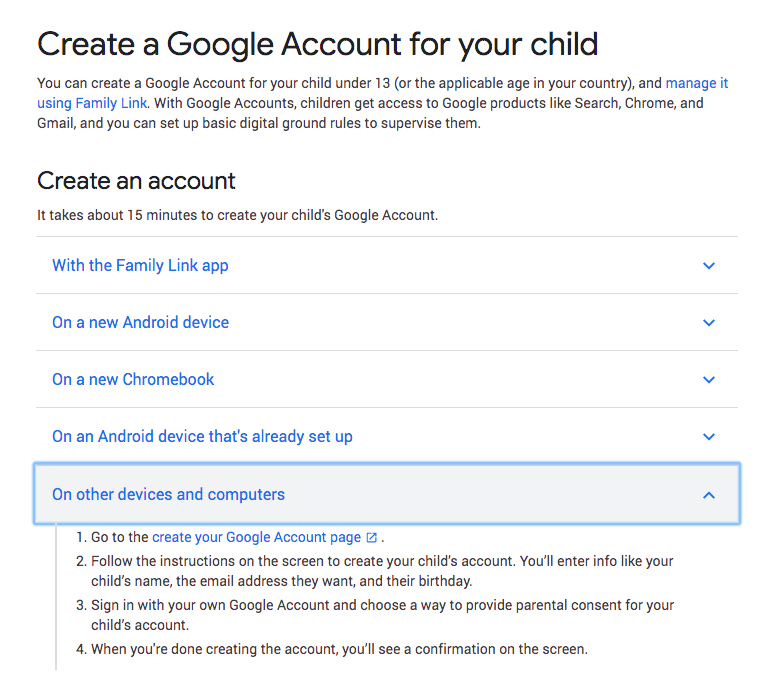This screenshot has width=769, height=691.
Task: Expand the With the Family Link app section
Action: click(x=140, y=266)
